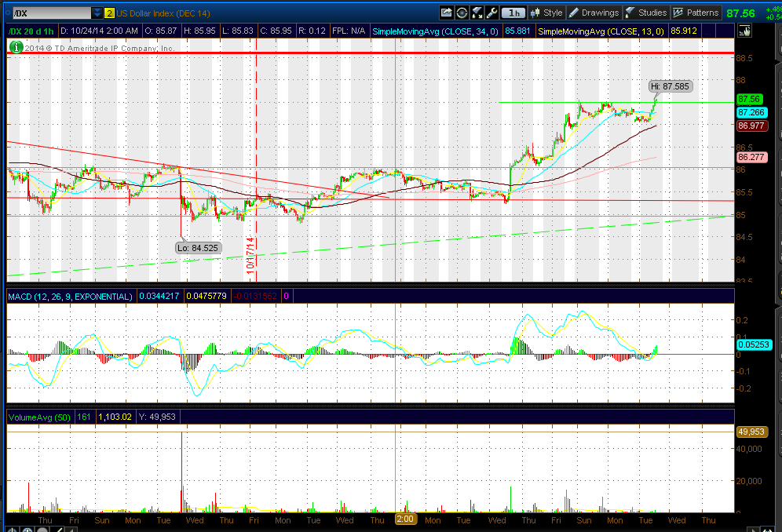The height and width of the screenshot is (532, 782).
Task: Open the 1h timeframe selector
Action: pos(513,13)
